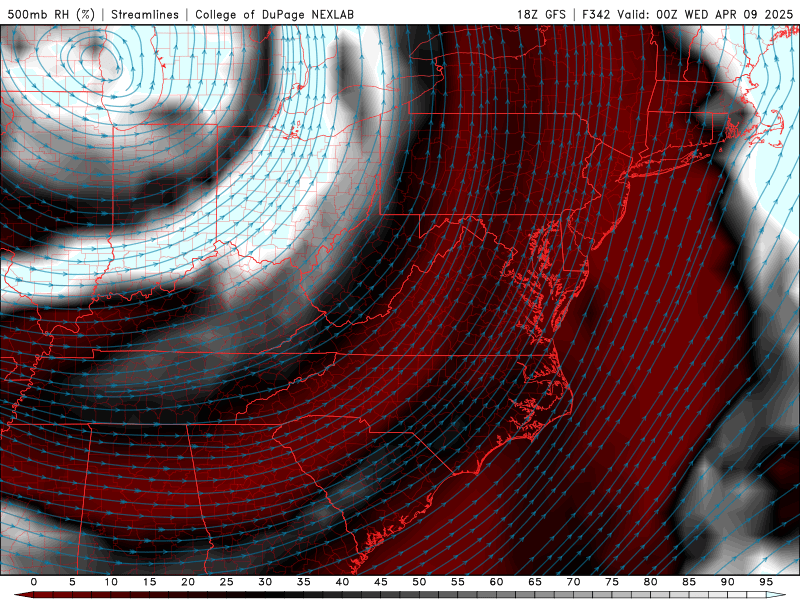Click the '15' label on the colorbar scale
Screen dimensions: 800x600
point(149,582)
